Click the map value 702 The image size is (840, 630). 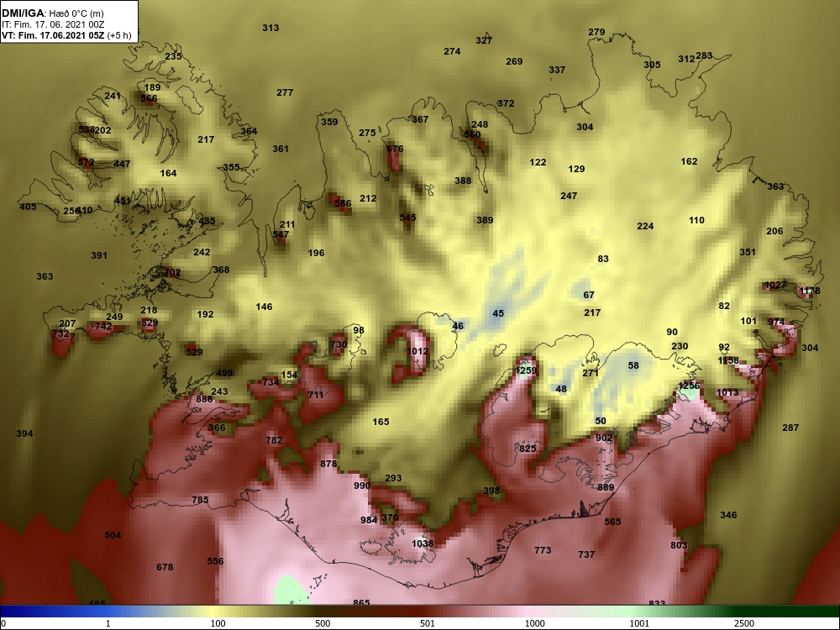[x=172, y=272]
